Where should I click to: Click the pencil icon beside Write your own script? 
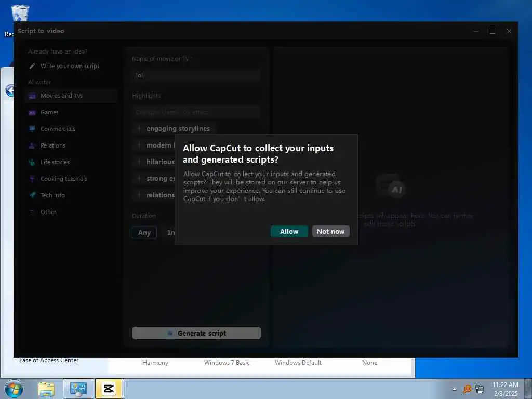pyautogui.click(x=32, y=66)
